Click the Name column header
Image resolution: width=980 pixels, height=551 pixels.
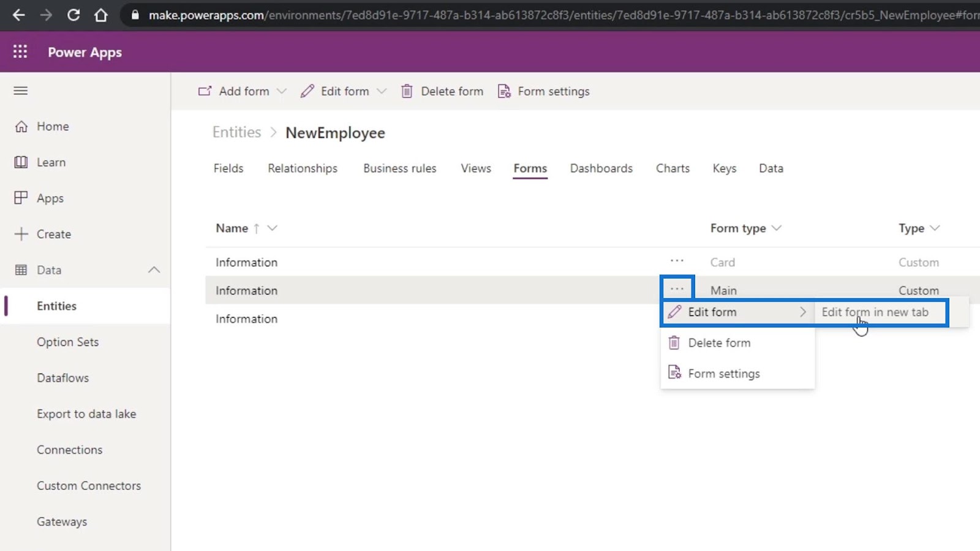232,228
